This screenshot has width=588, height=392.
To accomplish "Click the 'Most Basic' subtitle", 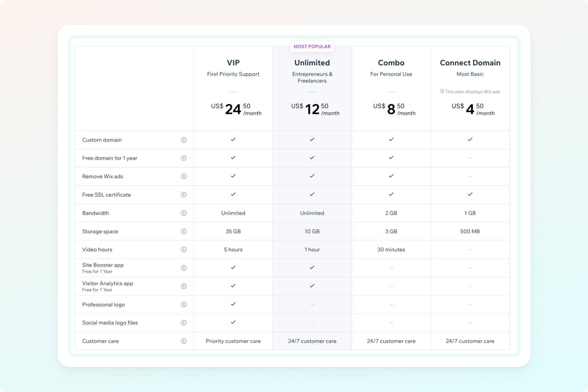I will [x=470, y=74].
